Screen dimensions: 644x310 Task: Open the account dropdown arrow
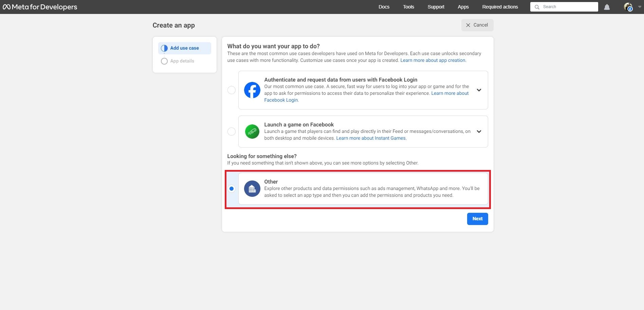(x=640, y=7)
